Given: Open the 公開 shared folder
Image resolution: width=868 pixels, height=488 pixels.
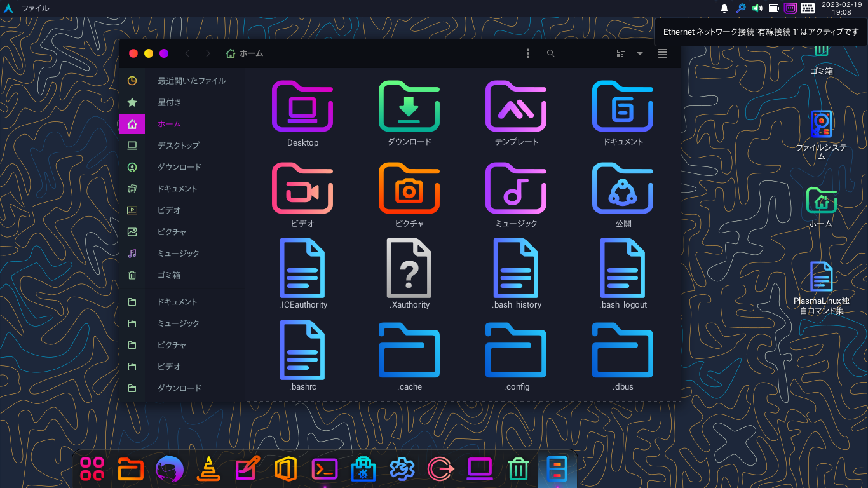Looking at the screenshot, I should [623, 196].
